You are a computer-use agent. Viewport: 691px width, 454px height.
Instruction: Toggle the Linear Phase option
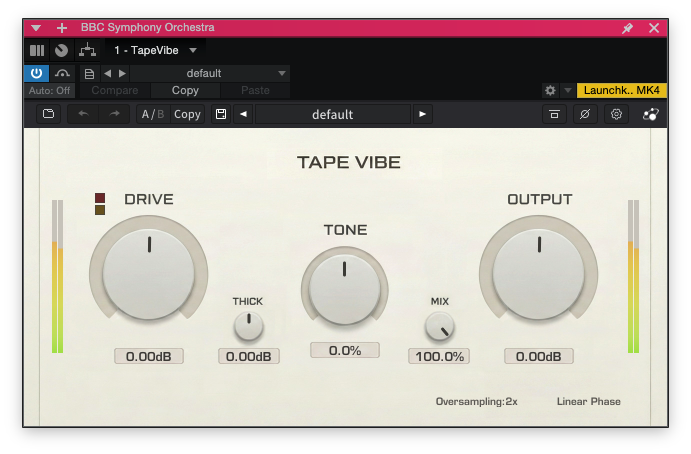588,402
